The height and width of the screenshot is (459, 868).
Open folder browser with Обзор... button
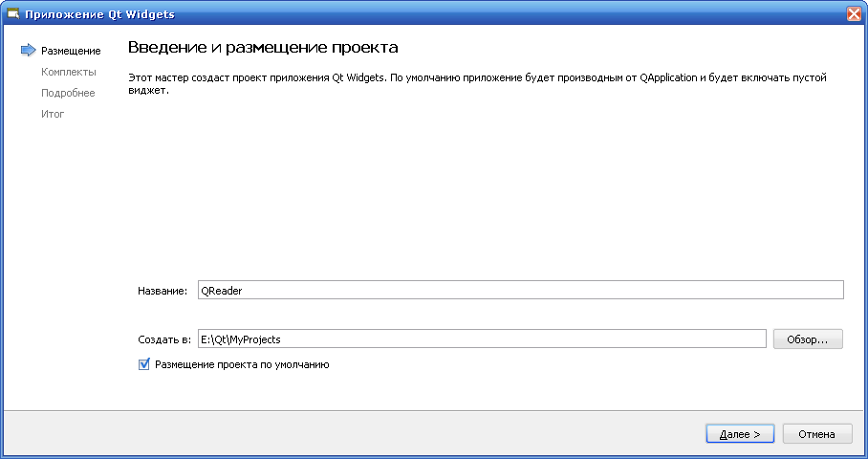coord(808,339)
